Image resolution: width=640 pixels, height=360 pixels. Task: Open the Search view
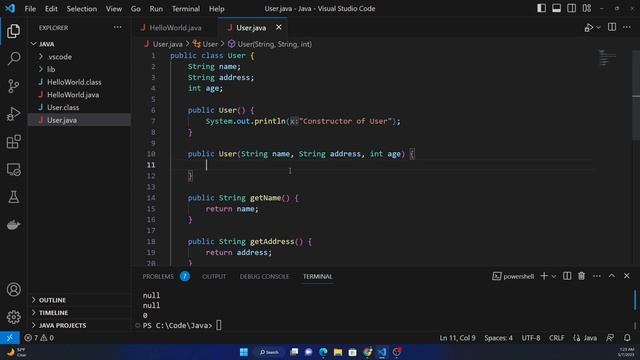13,58
